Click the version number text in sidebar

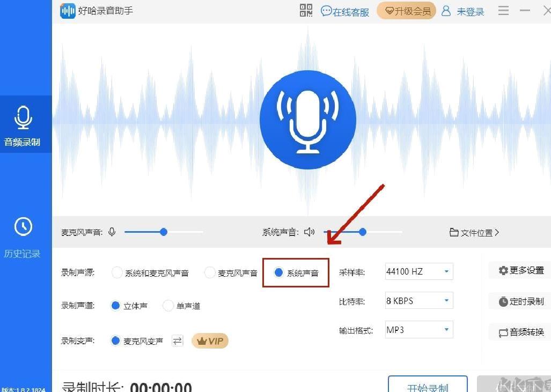click(x=23, y=389)
